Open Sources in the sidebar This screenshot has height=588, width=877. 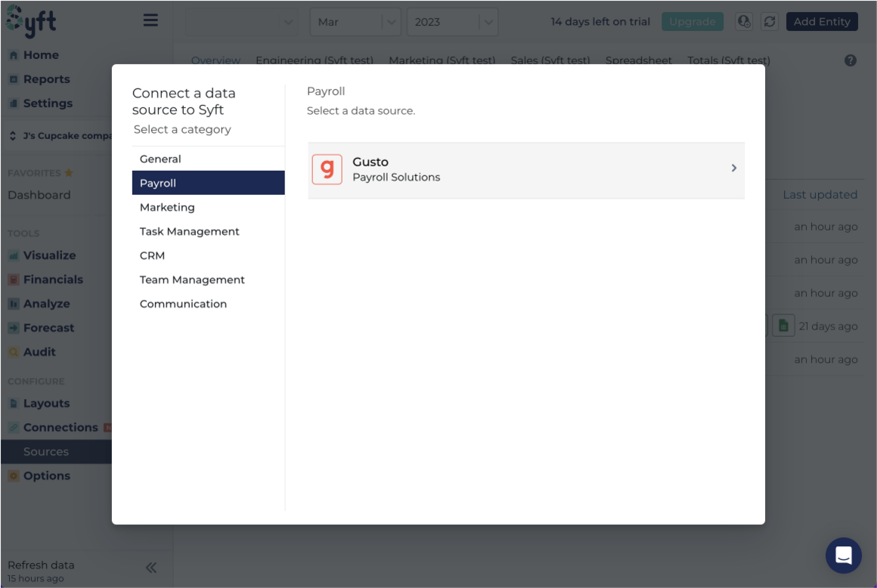click(x=56, y=452)
